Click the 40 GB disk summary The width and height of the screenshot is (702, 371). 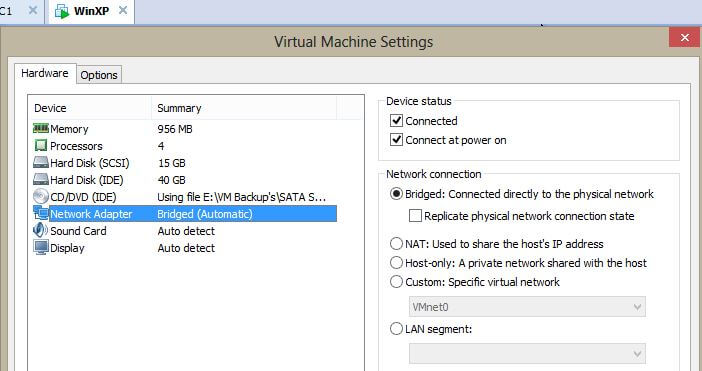[171, 180]
